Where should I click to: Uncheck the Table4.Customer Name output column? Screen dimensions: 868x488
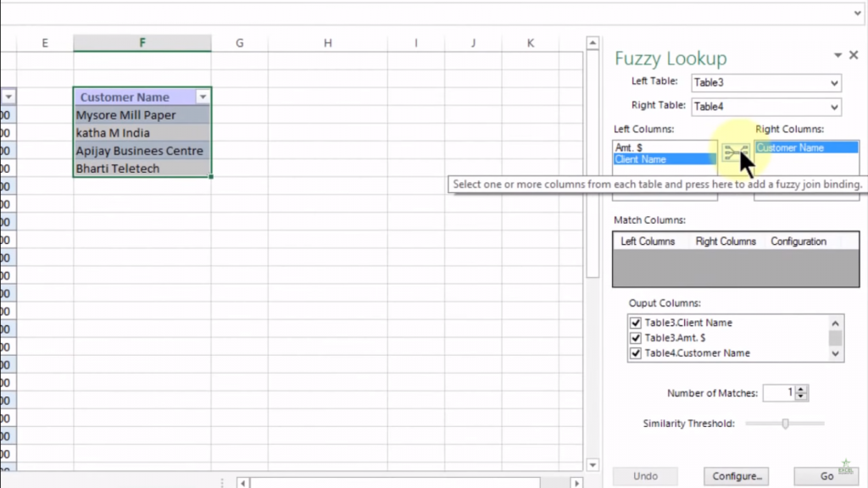pyautogui.click(x=636, y=353)
